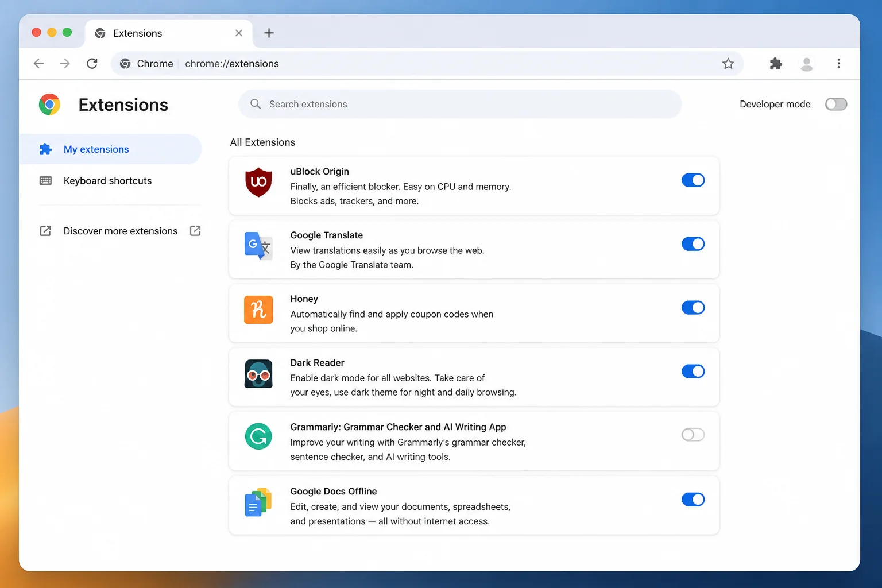Open the extensions puzzle icon in toolbar

[776, 64]
